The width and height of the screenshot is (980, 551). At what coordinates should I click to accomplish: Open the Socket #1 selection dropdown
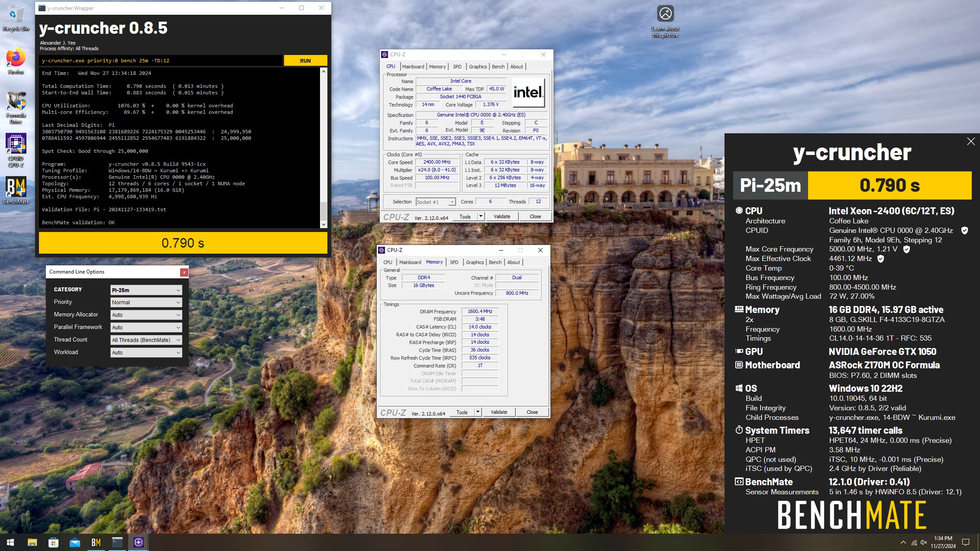[436, 202]
